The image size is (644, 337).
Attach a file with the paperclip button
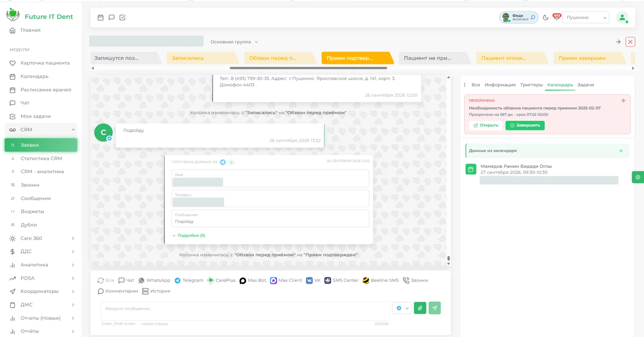click(x=420, y=308)
